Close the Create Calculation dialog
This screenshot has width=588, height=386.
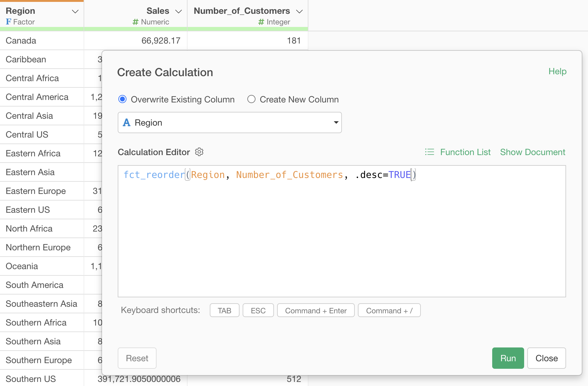pos(546,358)
